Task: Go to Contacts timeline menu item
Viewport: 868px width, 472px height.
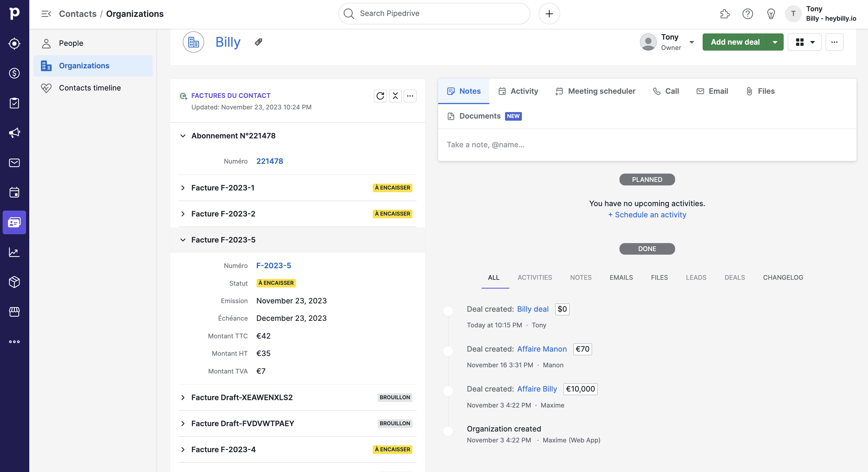Action: [x=93, y=88]
